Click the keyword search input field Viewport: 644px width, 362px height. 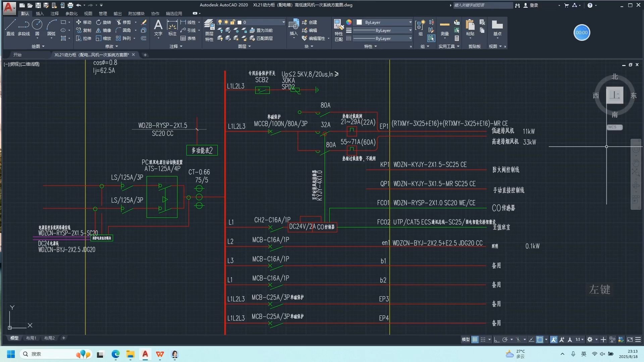click(x=483, y=5)
